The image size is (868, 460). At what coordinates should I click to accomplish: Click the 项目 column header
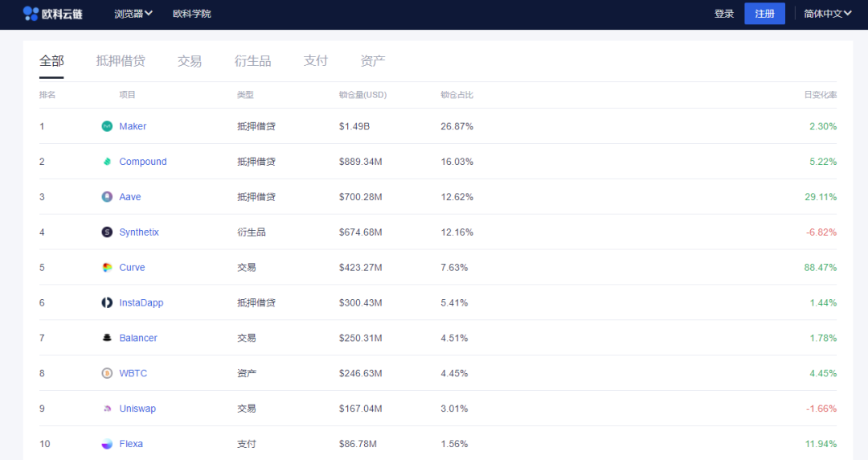point(127,95)
